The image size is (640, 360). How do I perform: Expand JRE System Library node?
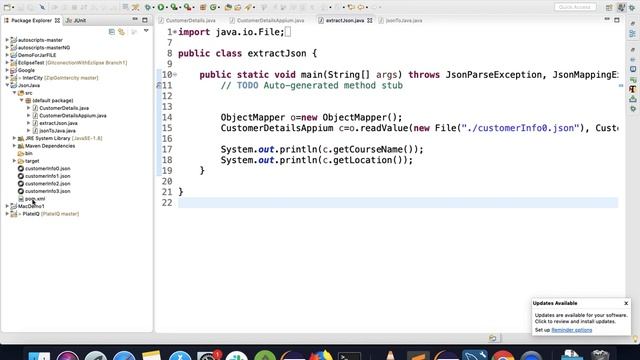(x=14, y=138)
